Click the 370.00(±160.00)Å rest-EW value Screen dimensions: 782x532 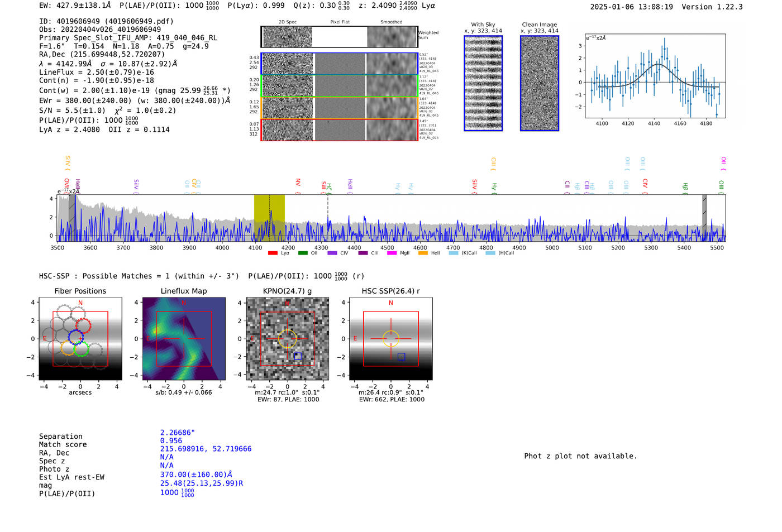(x=196, y=475)
